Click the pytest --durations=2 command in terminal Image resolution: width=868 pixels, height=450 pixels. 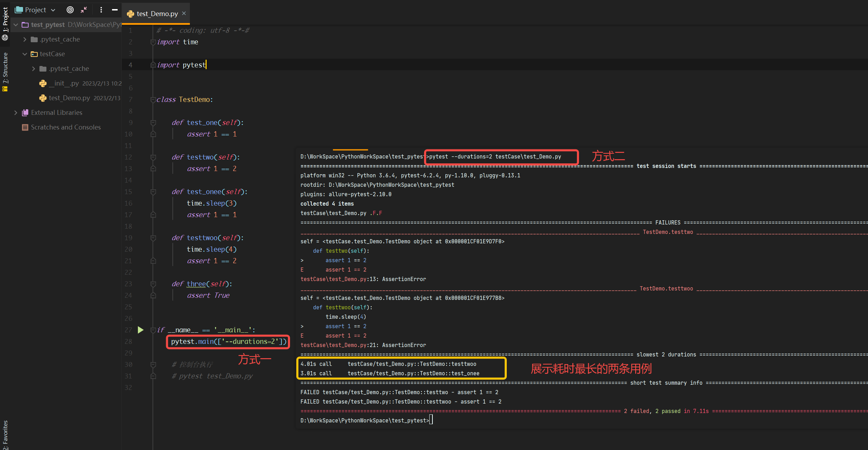pyautogui.click(x=495, y=156)
